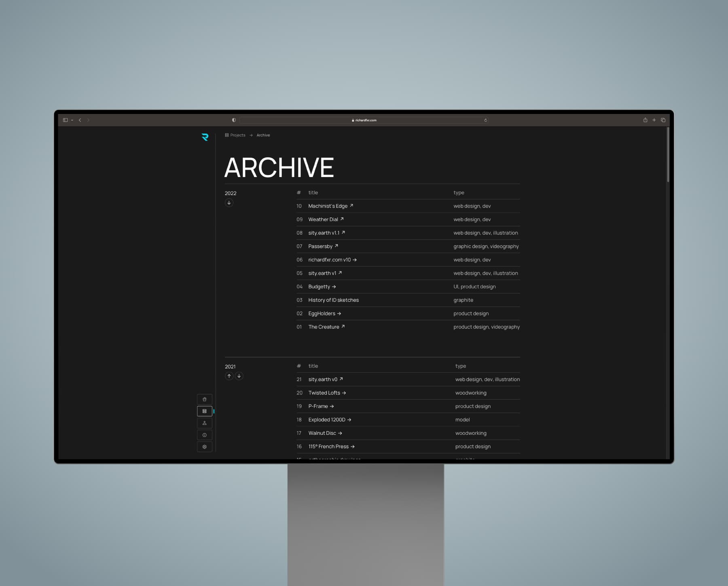
Task: Click the info circle icon in sidebar
Action: tap(204, 435)
